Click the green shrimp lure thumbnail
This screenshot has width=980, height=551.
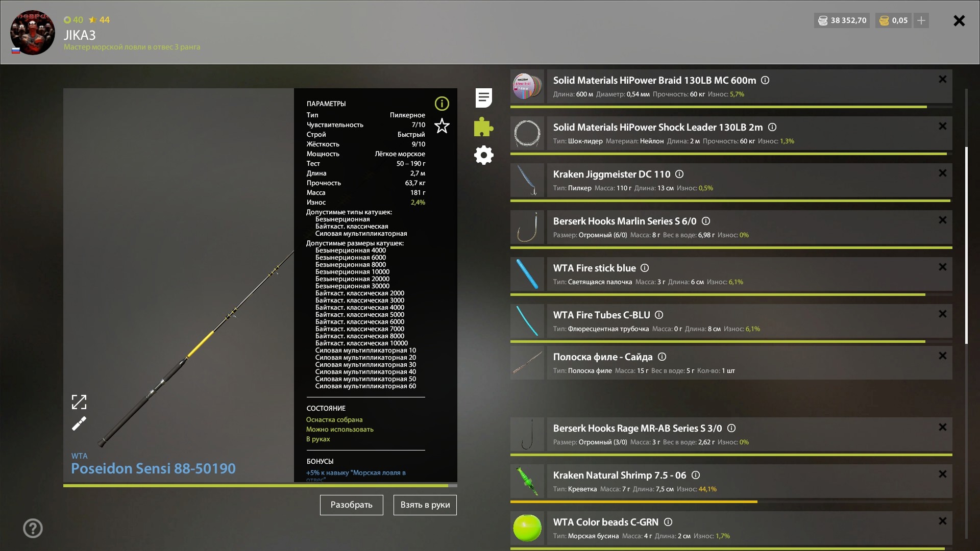click(x=527, y=481)
